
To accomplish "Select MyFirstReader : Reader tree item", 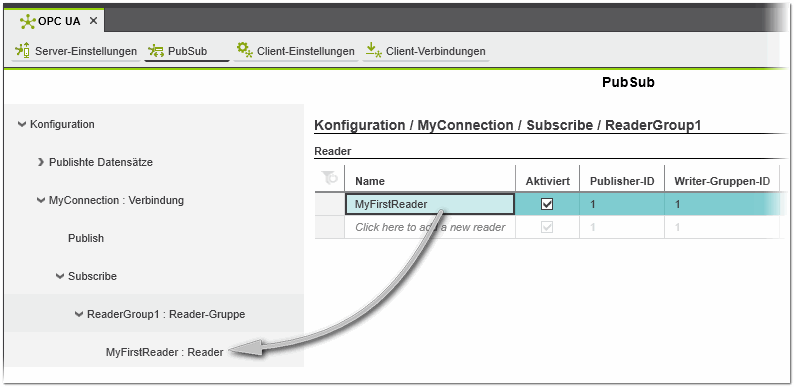I will (165, 352).
